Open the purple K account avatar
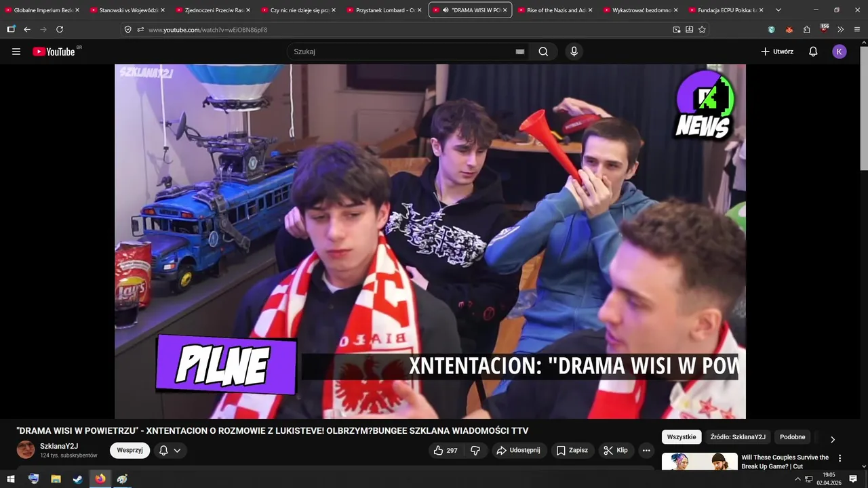868x488 pixels. coord(840,52)
